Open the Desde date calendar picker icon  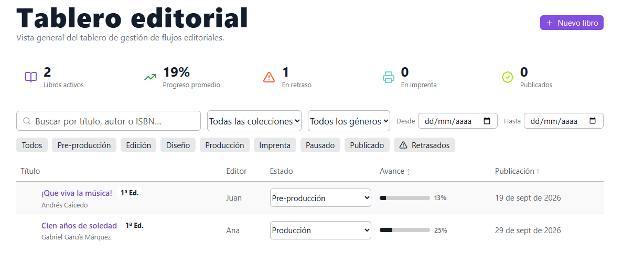pyautogui.click(x=487, y=121)
